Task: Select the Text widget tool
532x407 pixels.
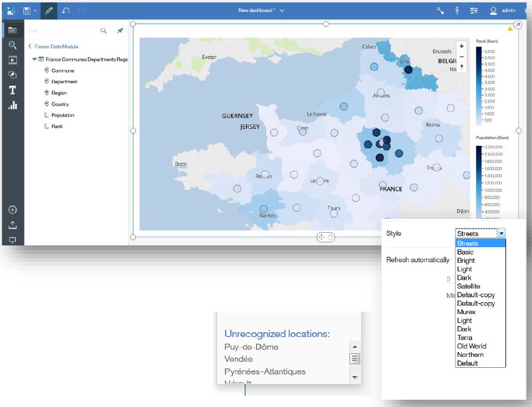Action: pyautogui.click(x=13, y=90)
